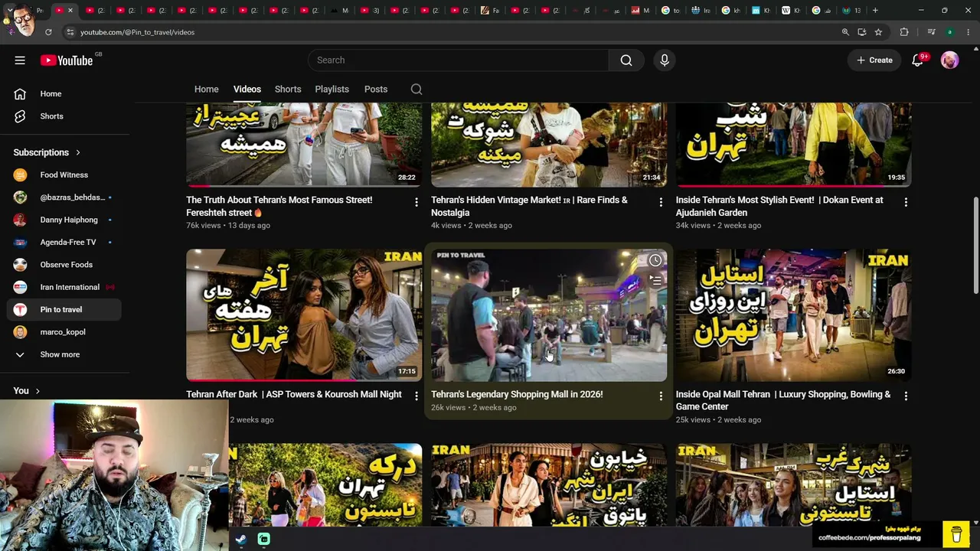Image resolution: width=980 pixels, height=551 pixels.
Task: Open the browser three-dot menu
Action: pos(968,32)
